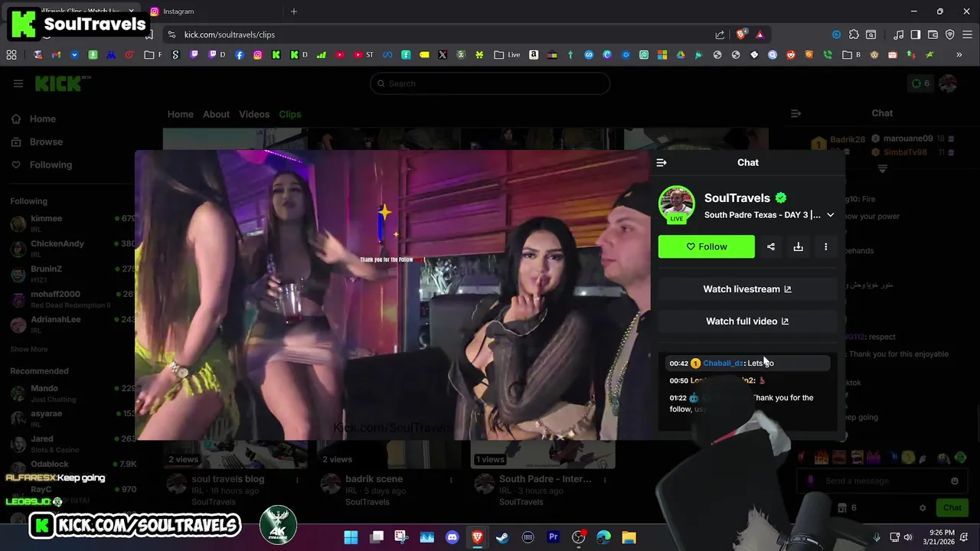
Task: Select the Clips tab of channel page
Action: [x=289, y=114]
